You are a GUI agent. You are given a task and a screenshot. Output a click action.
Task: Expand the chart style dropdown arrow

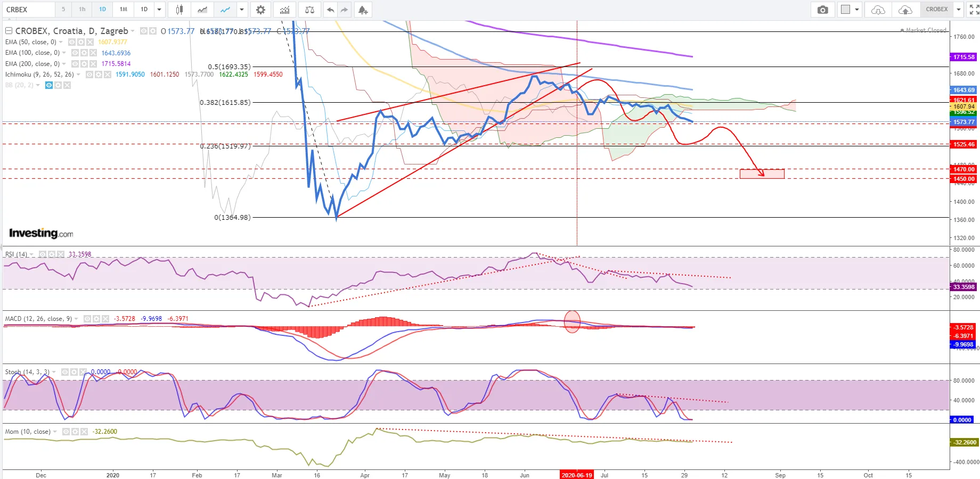pos(242,10)
